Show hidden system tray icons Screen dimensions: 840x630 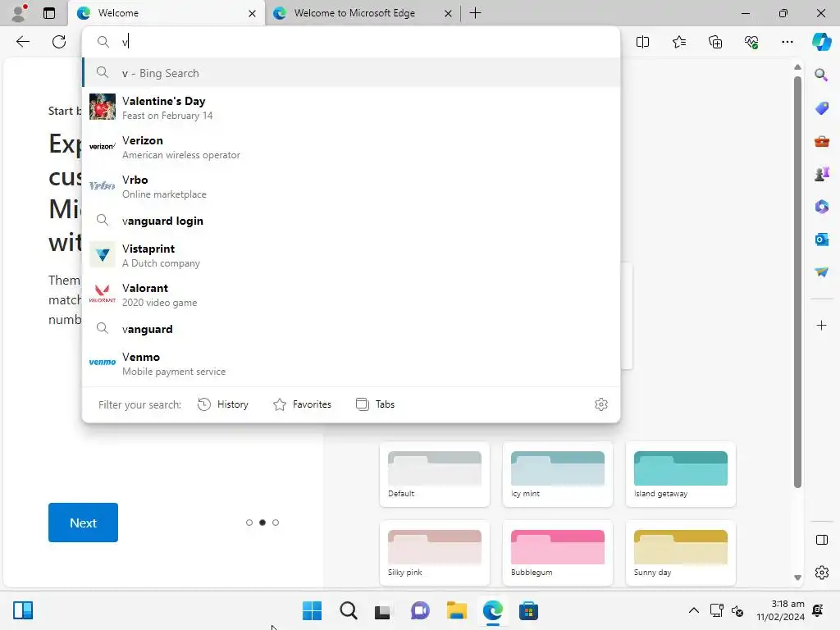tap(694, 610)
